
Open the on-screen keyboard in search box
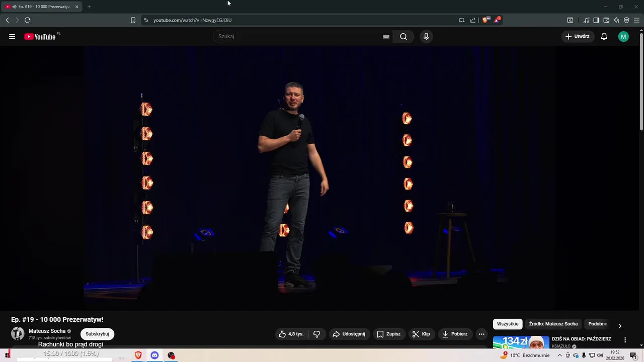pyautogui.click(x=386, y=36)
